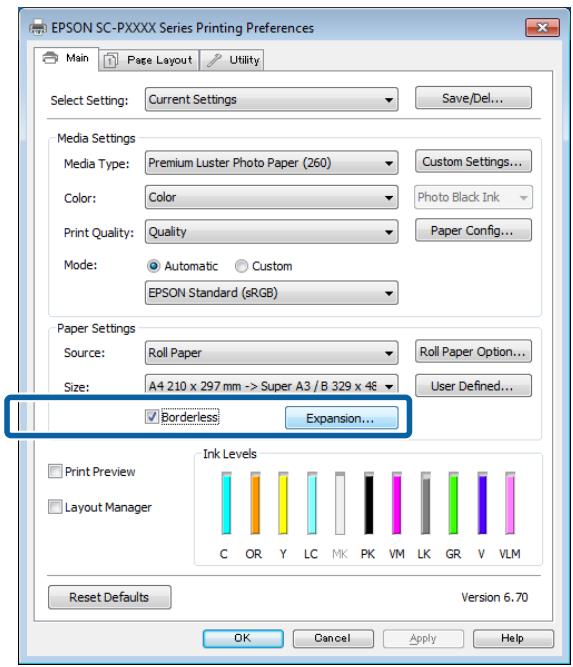573x667 pixels.
Task: Open the EPSON Standard (sRGB) dropdown
Action: coord(271,293)
